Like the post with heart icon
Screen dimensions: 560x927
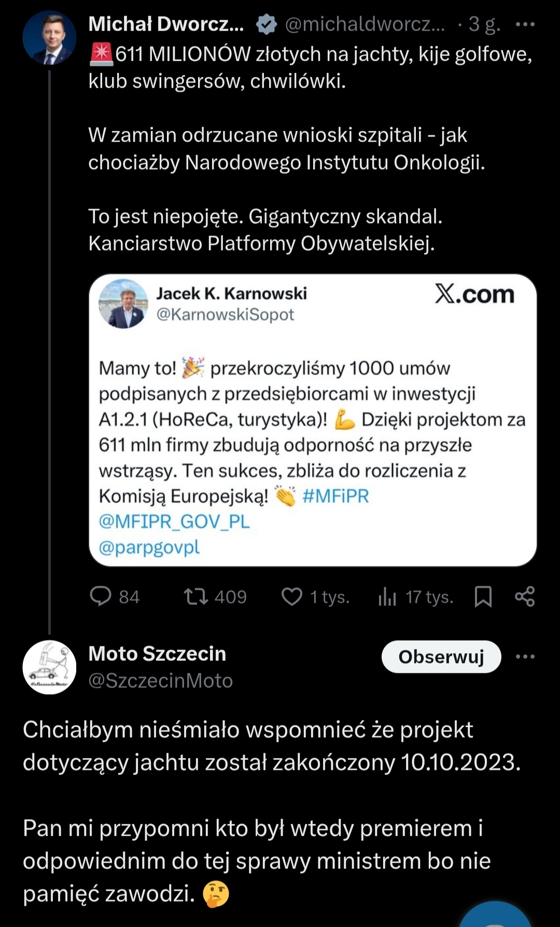(292, 597)
